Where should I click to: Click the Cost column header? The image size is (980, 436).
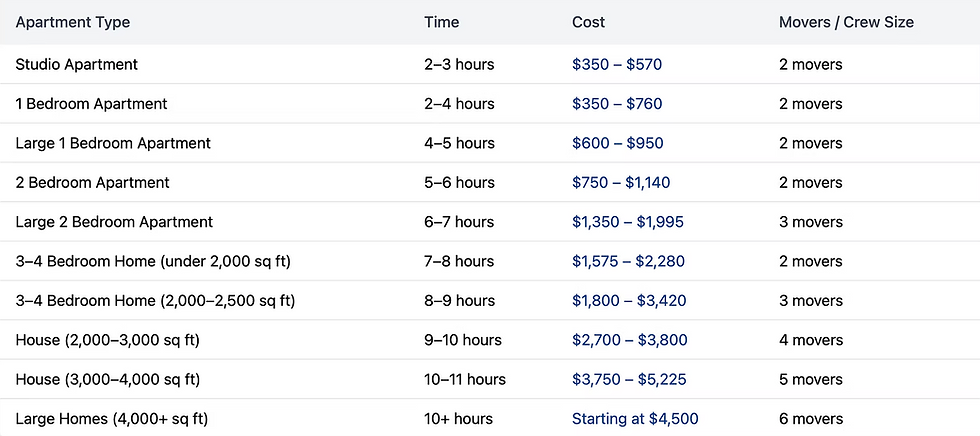click(588, 22)
